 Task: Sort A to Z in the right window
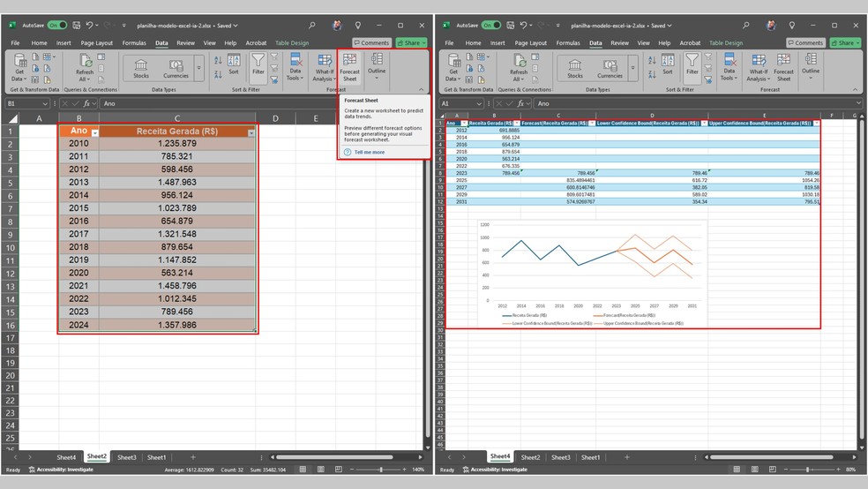(652, 60)
